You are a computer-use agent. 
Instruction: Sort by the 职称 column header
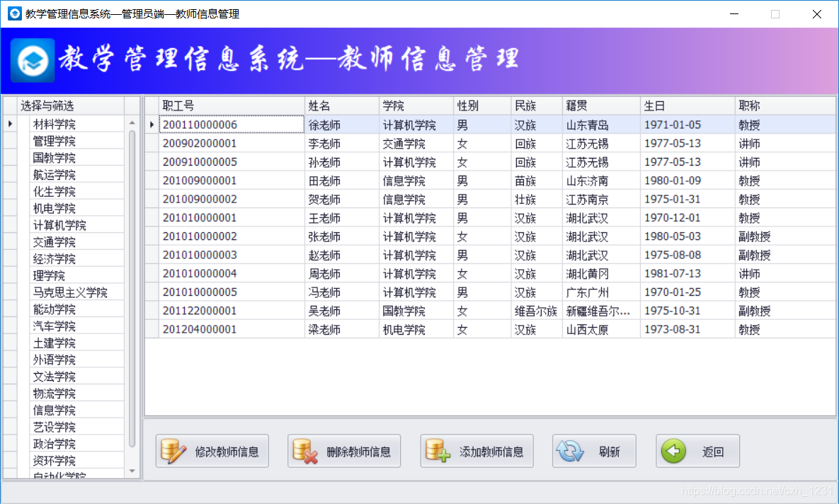pos(785,106)
